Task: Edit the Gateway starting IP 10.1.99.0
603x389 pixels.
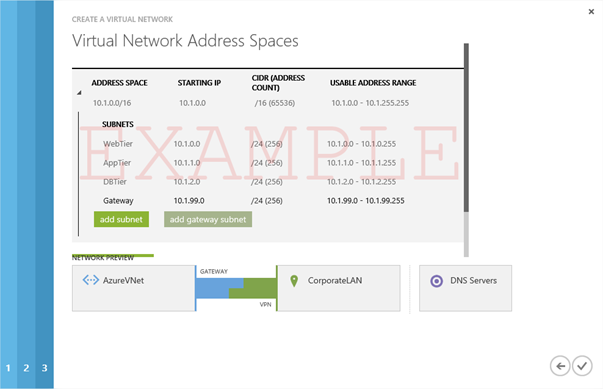Action: coord(189,201)
